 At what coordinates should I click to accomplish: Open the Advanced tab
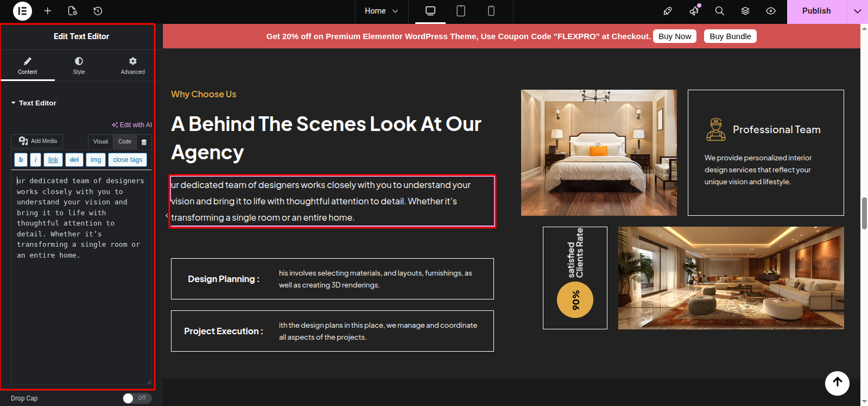coord(132,65)
